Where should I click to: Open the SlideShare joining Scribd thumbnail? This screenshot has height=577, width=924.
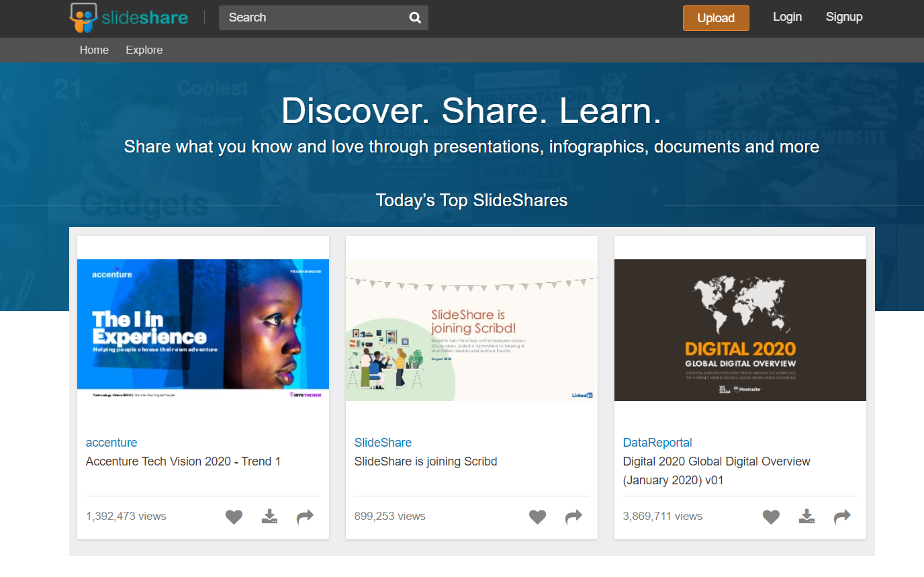471,330
